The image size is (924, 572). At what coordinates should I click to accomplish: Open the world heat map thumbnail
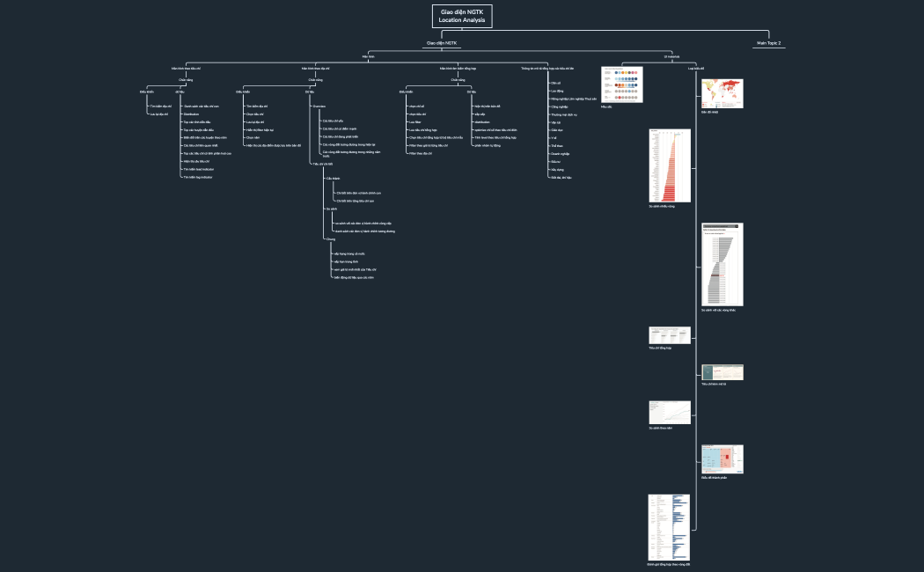click(x=722, y=93)
